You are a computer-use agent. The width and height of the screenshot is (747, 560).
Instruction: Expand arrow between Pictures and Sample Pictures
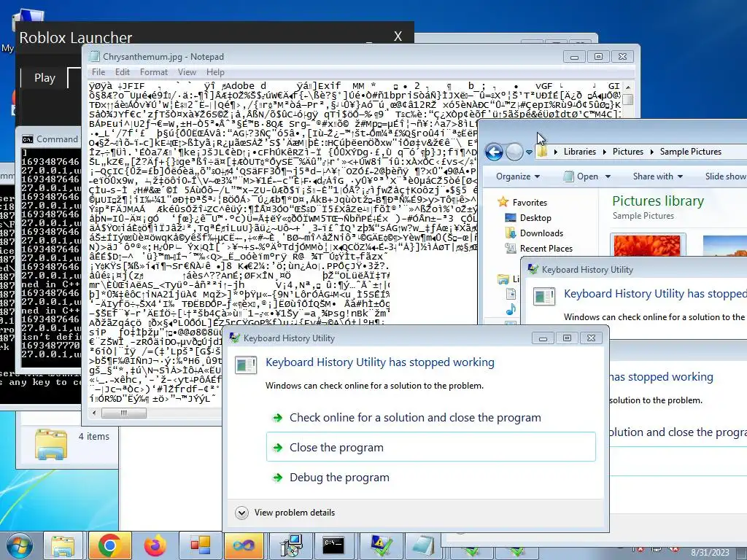tap(651, 152)
